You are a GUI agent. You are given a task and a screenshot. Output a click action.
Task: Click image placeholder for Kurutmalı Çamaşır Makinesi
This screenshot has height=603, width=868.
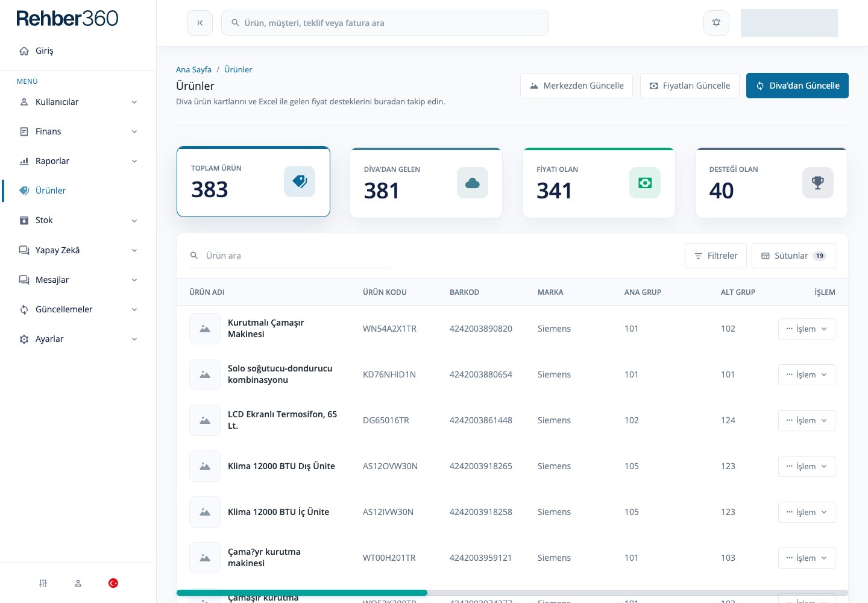pos(205,329)
